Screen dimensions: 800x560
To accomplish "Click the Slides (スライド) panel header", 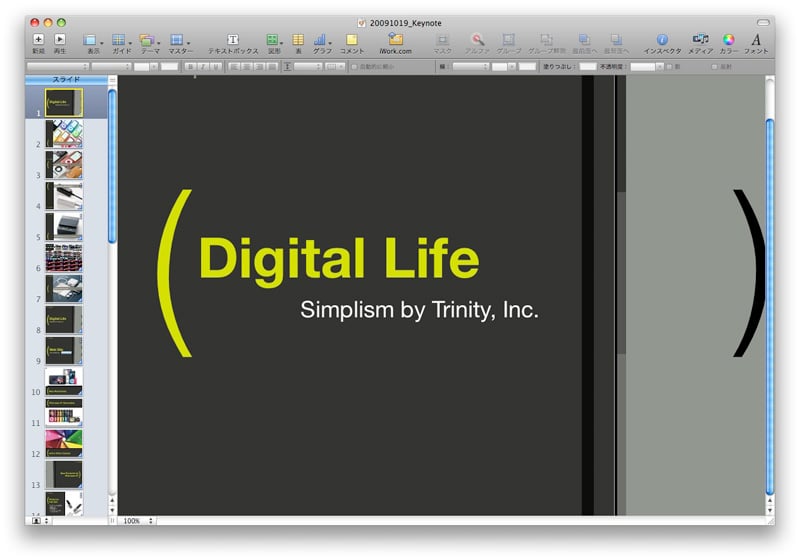I will [66, 79].
